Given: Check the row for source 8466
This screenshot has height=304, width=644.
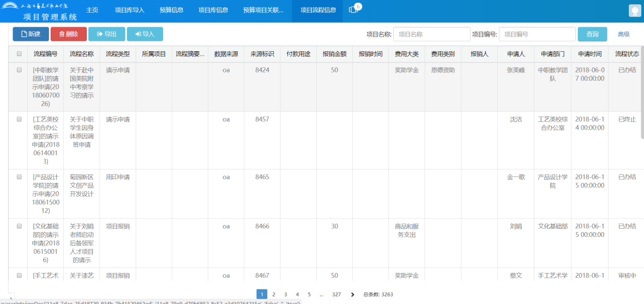Looking at the screenshot, I should point(19,226).
